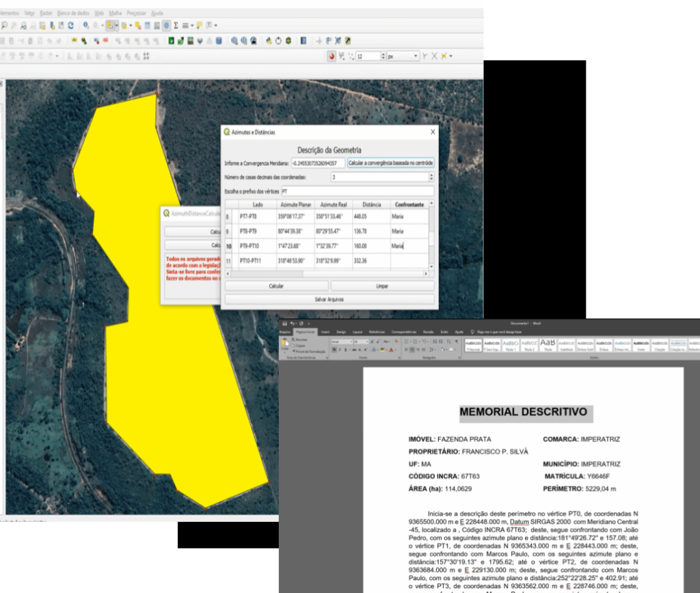Image resolution: width=700 pixels, height=593 pixels.
Task: Open the Raster menu
Action: point(46,13)
